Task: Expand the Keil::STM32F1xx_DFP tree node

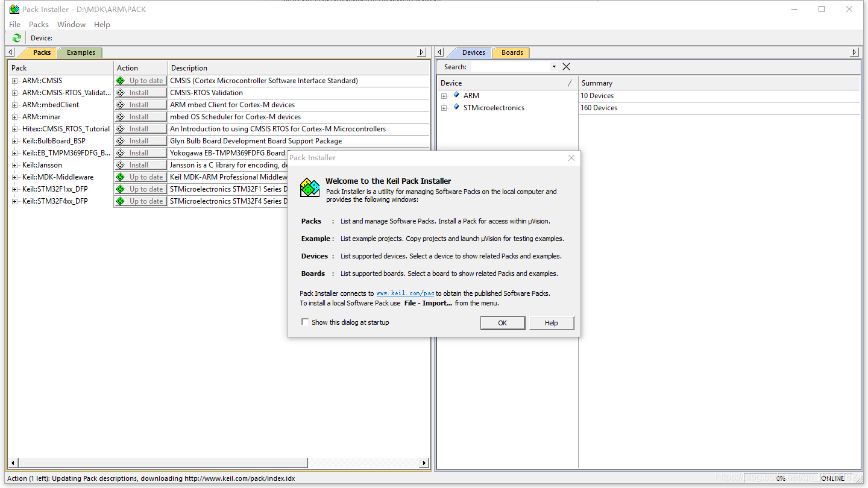Action: [x=15, y=189]
